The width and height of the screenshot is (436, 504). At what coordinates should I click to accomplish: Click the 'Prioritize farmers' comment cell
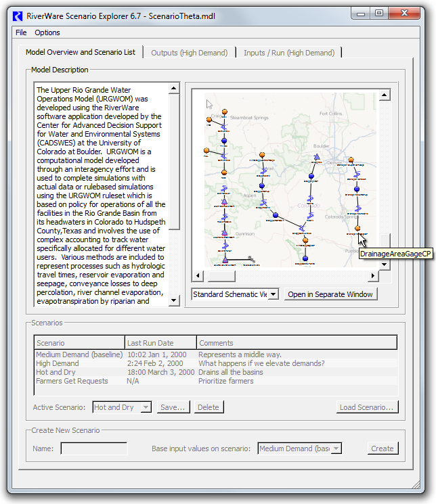[226, 381]
